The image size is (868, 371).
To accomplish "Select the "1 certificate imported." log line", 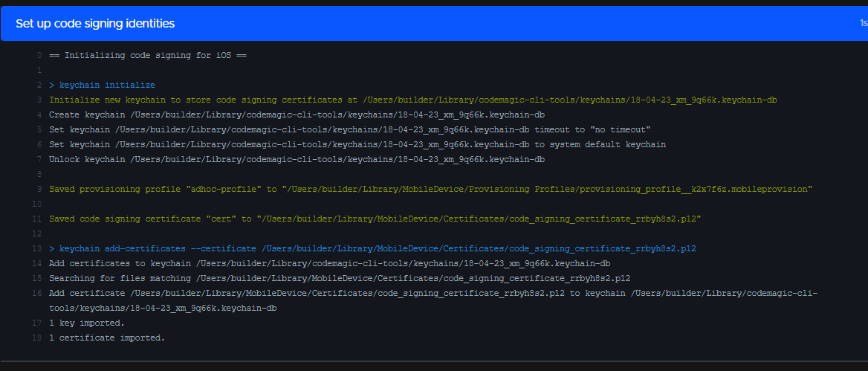I will pos(108,338).
